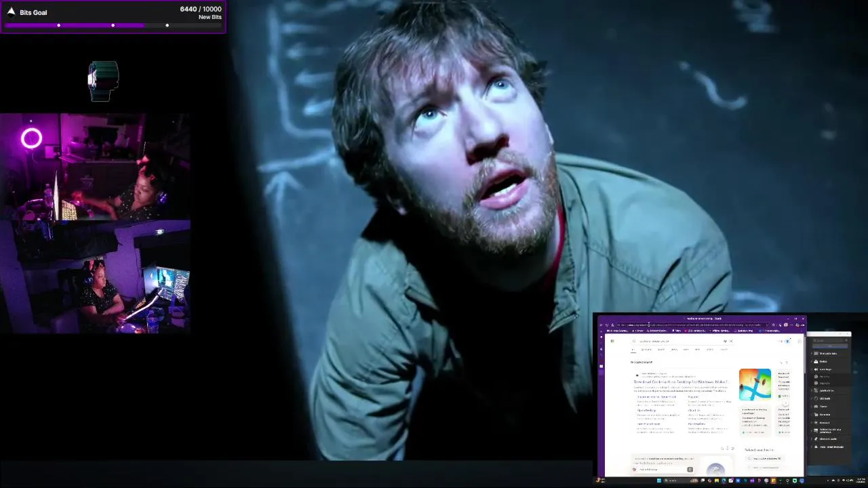Screen dimensions: 868x488
Task: Open the Download Cockroach on Desktop result link
Action: coord(682,382)
